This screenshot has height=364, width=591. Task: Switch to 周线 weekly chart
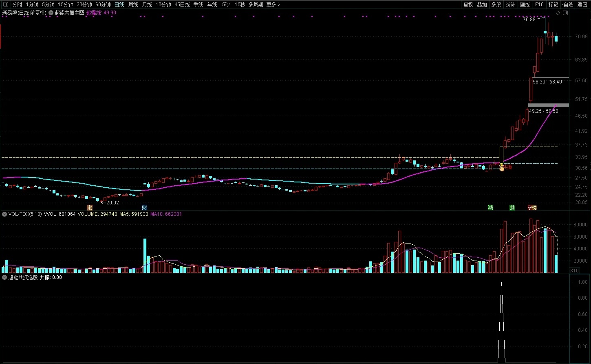133,4
